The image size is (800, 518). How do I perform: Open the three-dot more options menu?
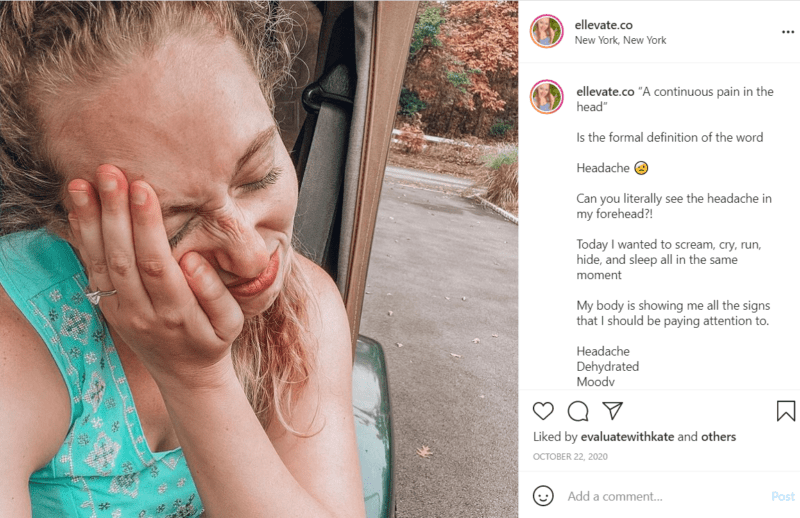click(787, 32)
